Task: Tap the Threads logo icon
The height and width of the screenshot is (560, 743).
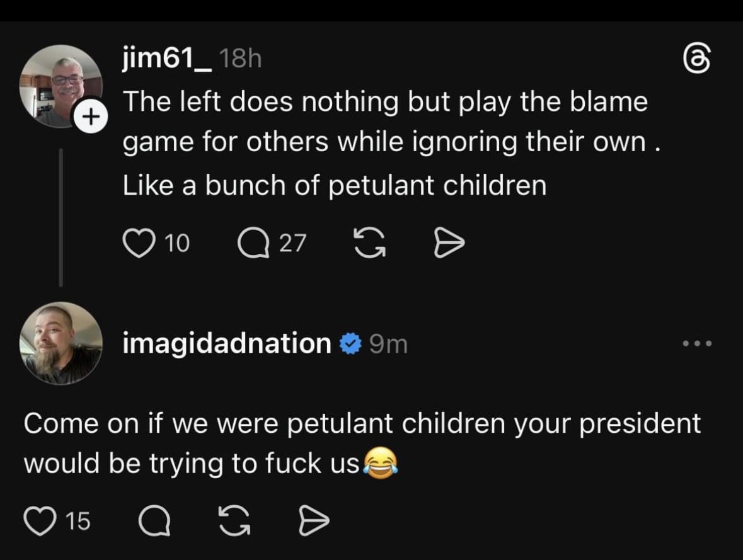Action: pyautogui.click(x=698, y=63)
